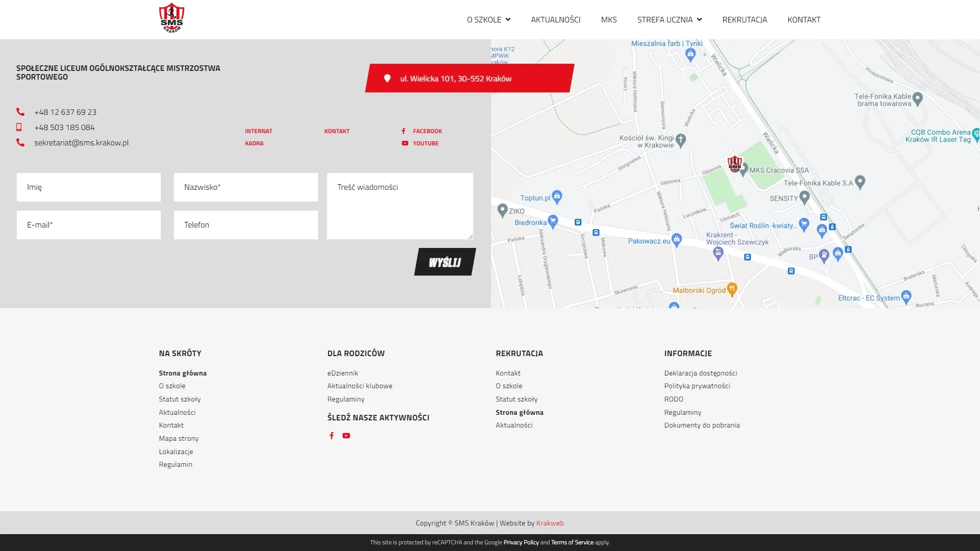
Task: Go to REKRUTACJA in the top menu
Action: pyautogui.click(x=745, y=19)
